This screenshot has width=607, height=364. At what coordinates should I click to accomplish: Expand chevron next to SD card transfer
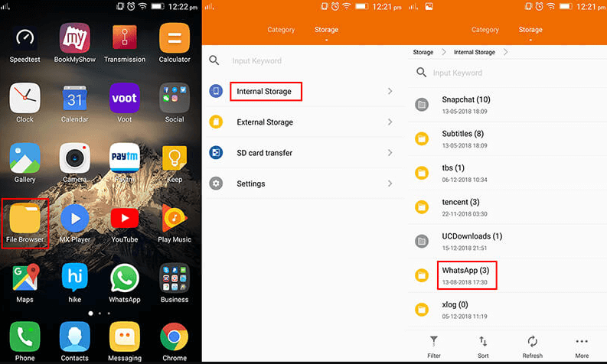(390, 153)
